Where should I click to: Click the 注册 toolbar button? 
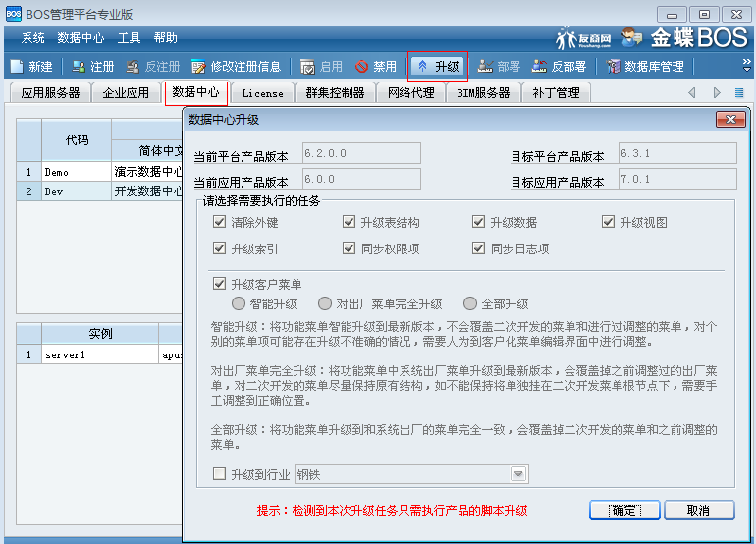click(x=93, y=67)
